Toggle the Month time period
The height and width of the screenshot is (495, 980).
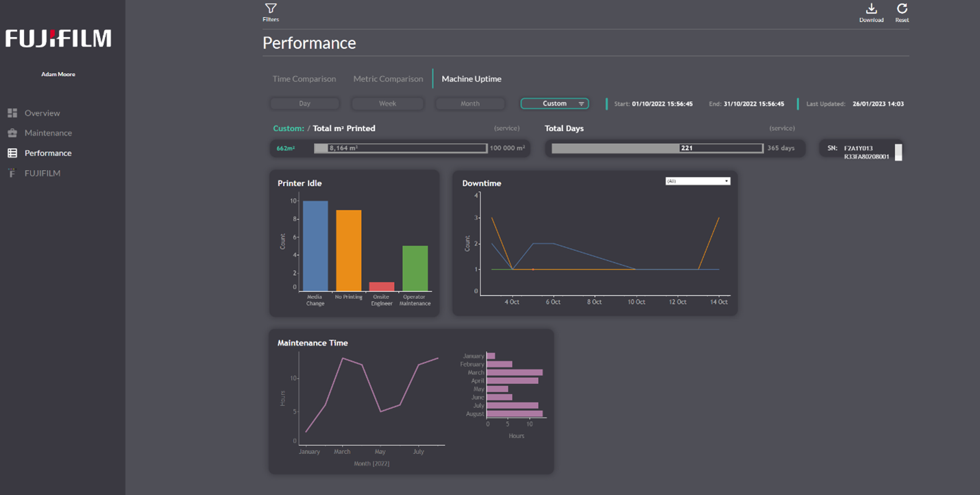click(x=470, y=103)
